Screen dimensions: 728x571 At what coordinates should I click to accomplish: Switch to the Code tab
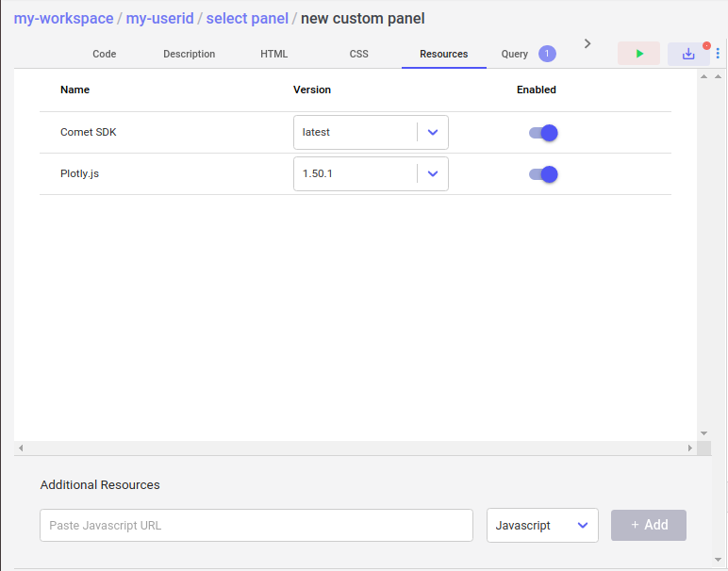(x=104, y=54)
